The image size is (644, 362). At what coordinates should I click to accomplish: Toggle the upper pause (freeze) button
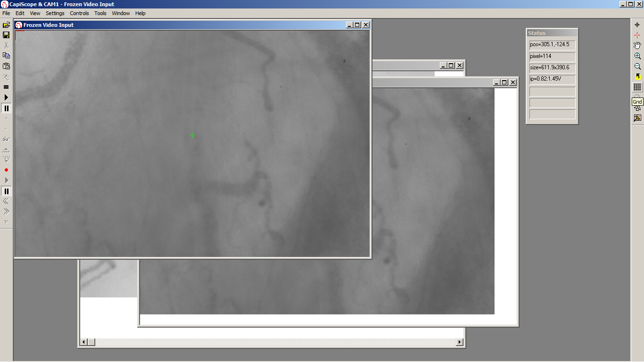click(x=6, y=108)
